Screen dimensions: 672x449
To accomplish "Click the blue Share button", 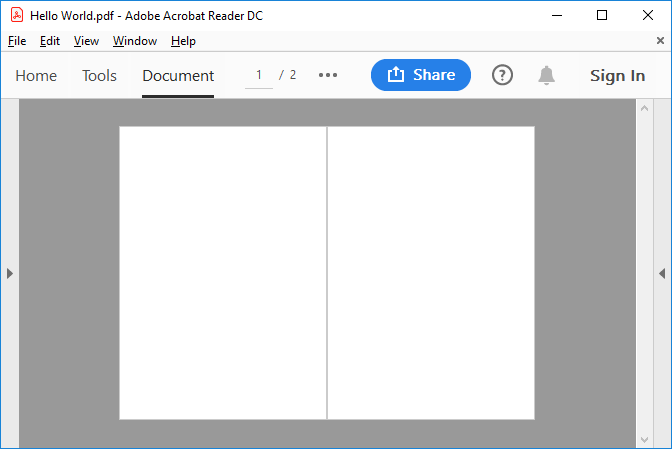I will (x=420, y=75).
